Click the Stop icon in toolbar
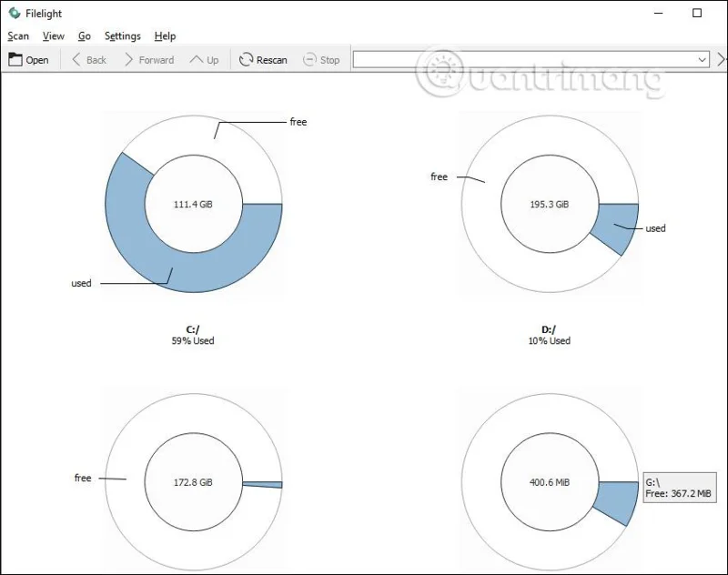The width and height of the screenshot is (728, 575). 309,59
